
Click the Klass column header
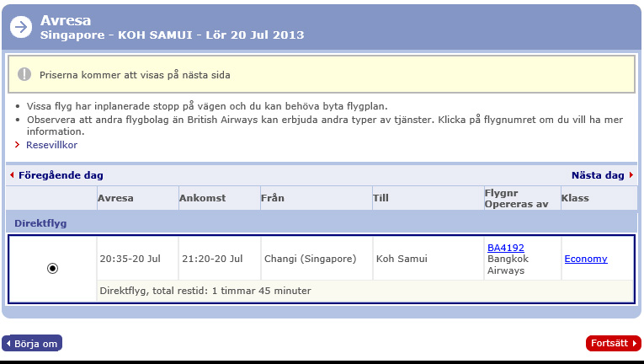[575, 198]
